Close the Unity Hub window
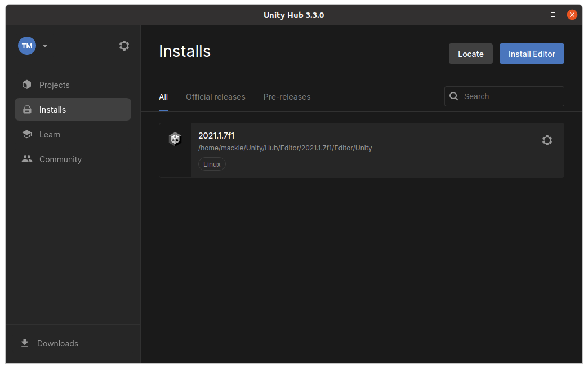The image size is (588, 369). pyautogui.click(x=572, y=15)
